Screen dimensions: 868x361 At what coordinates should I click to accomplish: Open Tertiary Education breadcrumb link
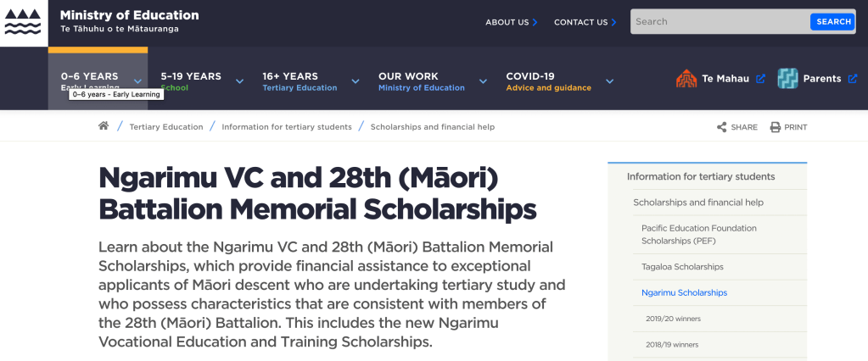166,127
